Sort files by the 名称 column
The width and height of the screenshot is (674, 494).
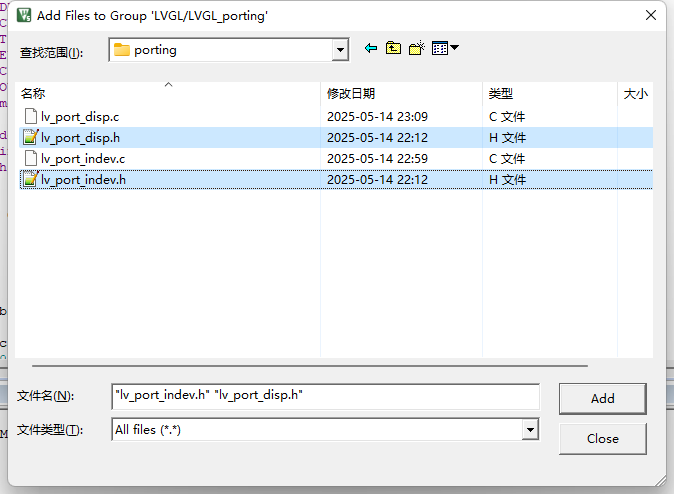point(168,94)
